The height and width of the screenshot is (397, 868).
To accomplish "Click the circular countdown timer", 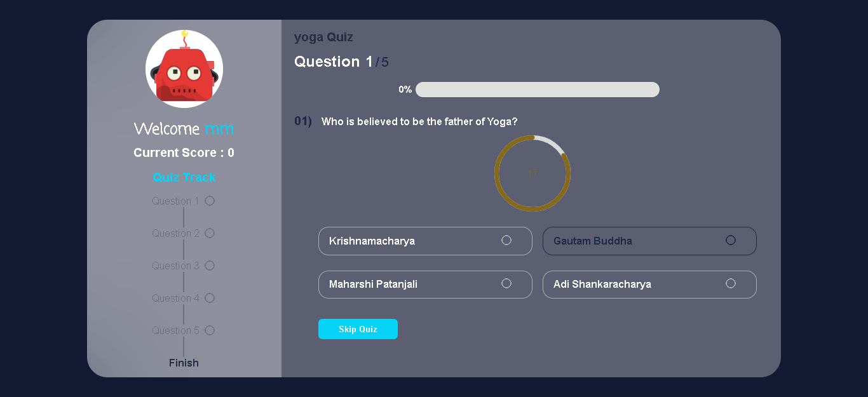I will coord(532,173).
